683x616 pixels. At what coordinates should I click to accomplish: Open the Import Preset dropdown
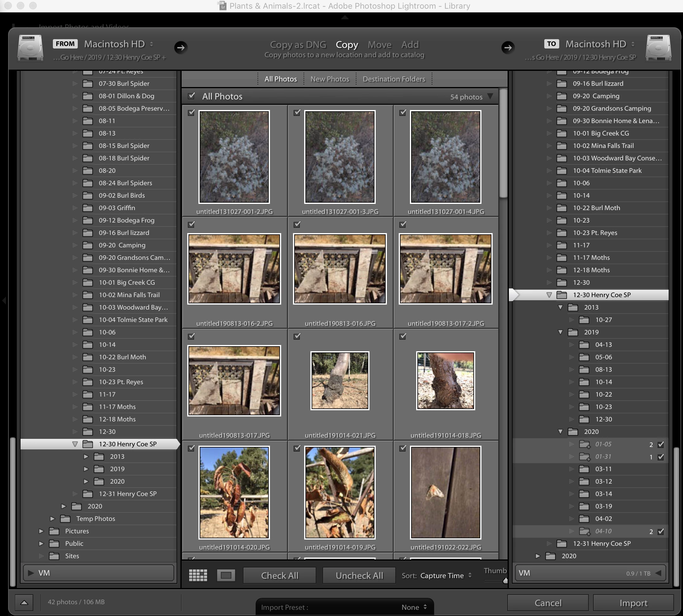point(345,607)
